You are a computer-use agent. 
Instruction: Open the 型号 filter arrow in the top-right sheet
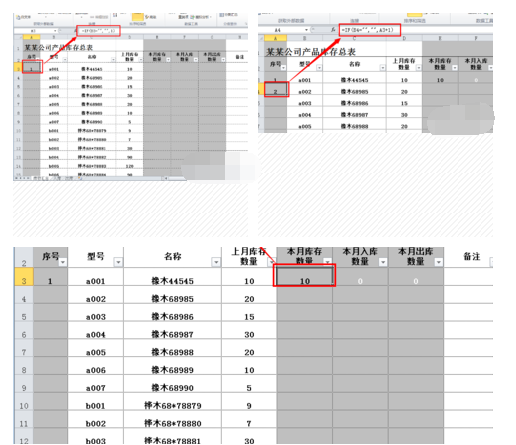pos(319,68)
